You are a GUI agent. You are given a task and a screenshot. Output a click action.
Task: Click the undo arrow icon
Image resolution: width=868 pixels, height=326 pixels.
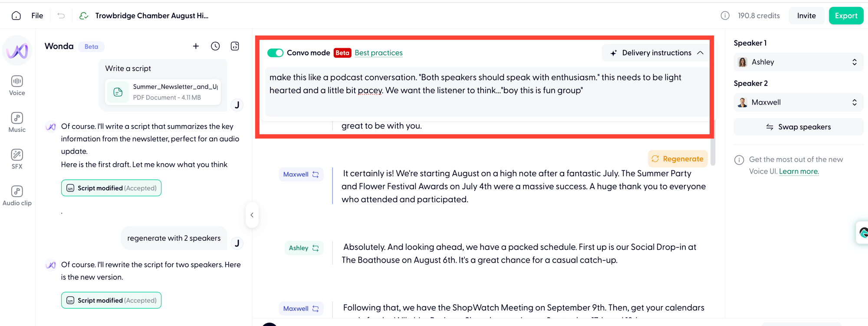pyautogui.click(x=61, y=16)
